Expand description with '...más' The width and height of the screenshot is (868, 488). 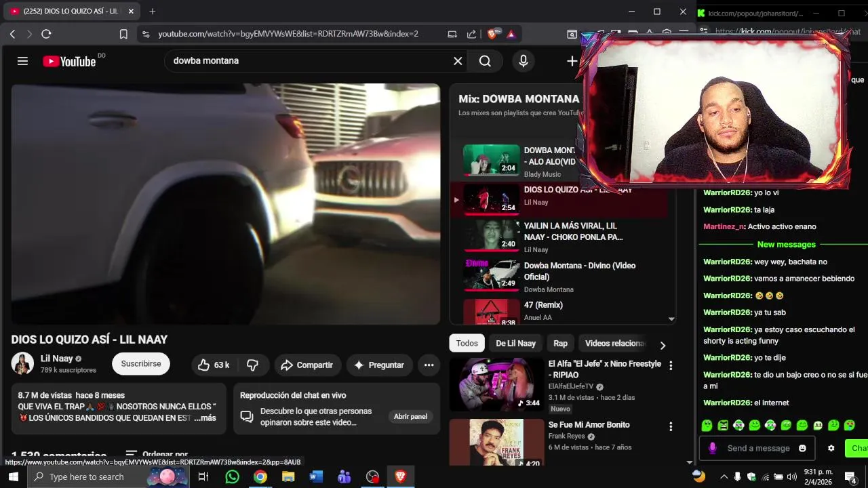click(205, 418)
